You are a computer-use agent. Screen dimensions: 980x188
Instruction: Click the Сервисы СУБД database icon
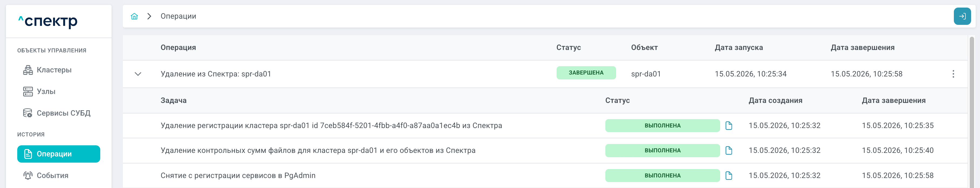coord(28,113)
